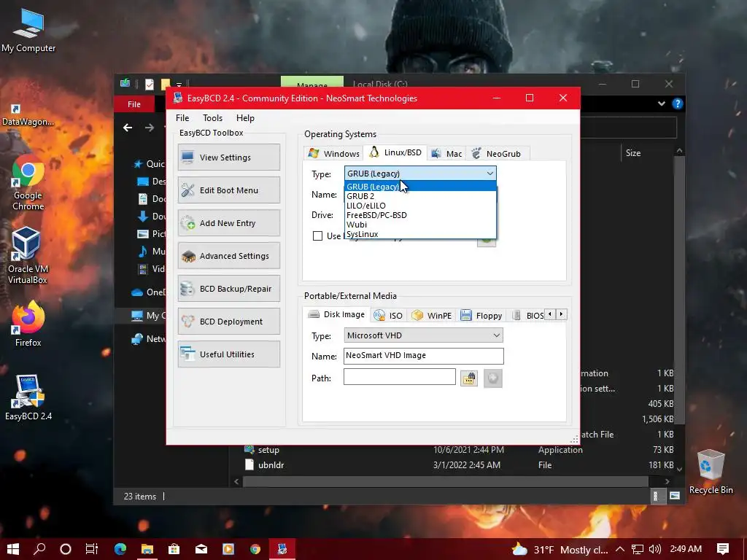Click the taskbar Search icon
747x560 pixels.
(39, 549)
